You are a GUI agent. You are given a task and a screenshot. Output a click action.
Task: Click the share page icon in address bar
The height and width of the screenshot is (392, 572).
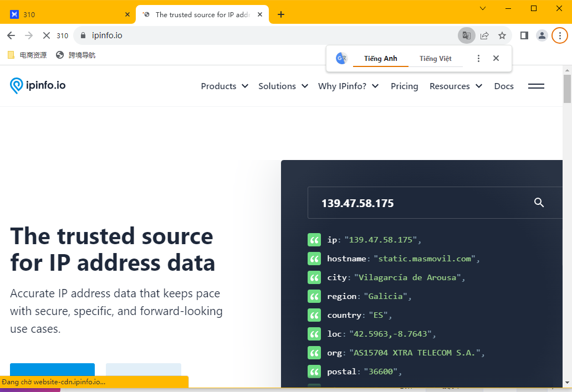pyautogui.click(x=484, y=35)
